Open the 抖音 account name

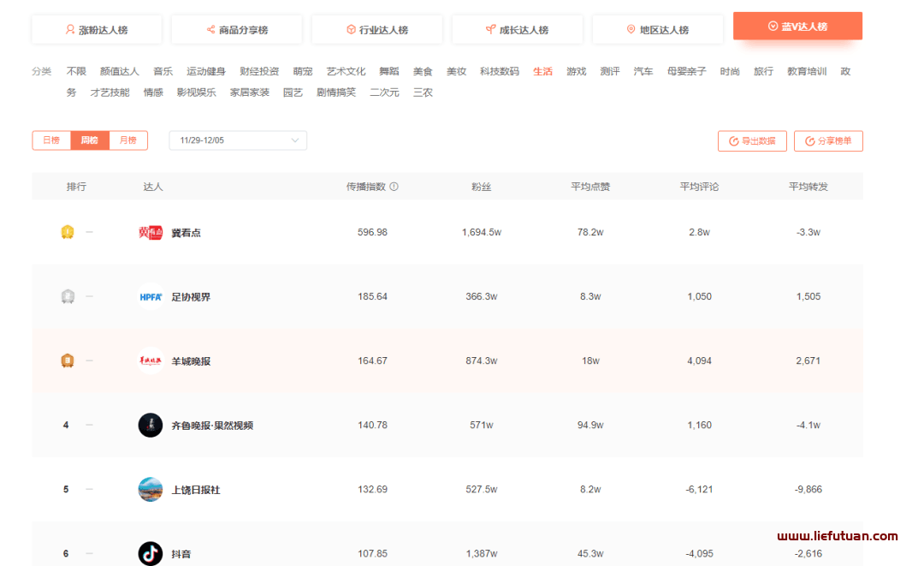coord(181,554)
